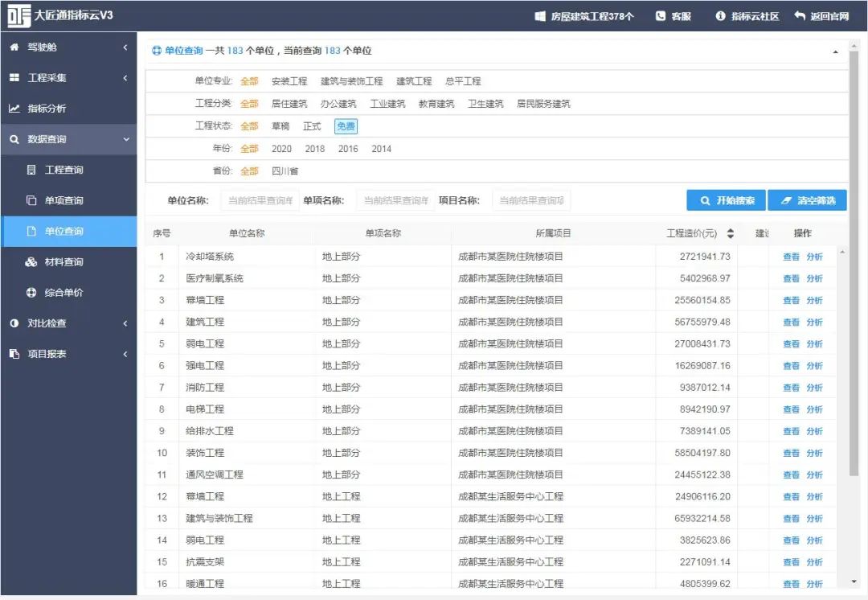Select 年份 全部 option
868x600 pixels.
(x=249, y=149)
